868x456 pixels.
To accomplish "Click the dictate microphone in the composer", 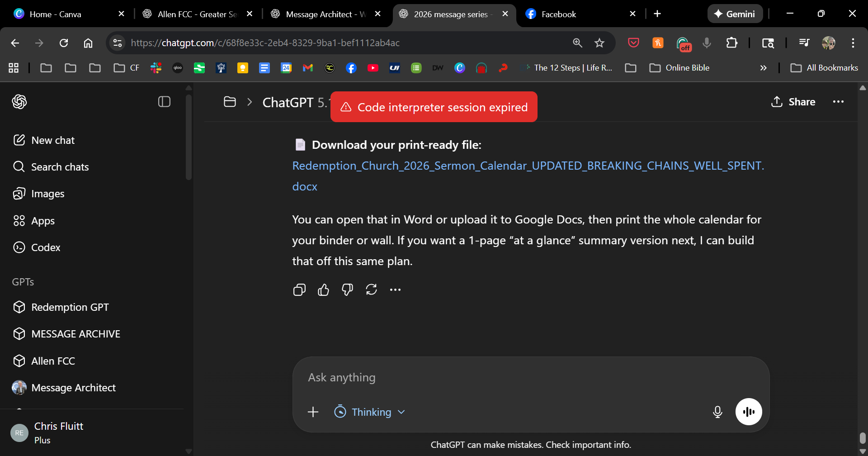I will 717,412.
